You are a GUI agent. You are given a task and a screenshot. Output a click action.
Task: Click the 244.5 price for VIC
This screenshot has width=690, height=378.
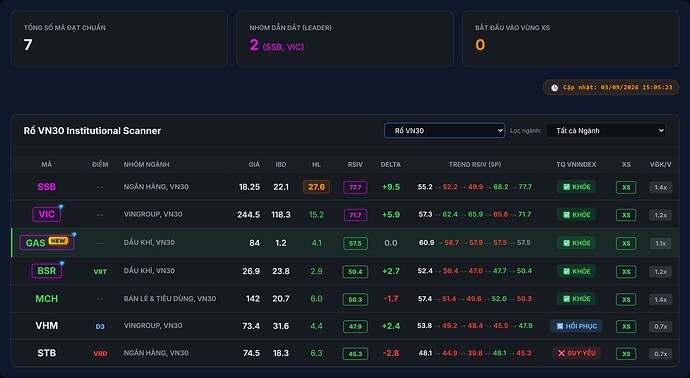point(248,215)
